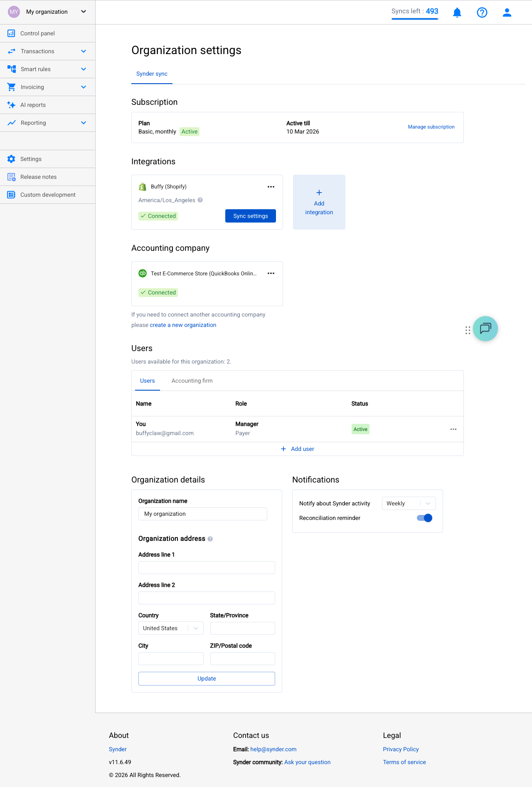Click the Active badge in Subscription
The width and height of the screenshot is (532, 787).
point(190,131)
